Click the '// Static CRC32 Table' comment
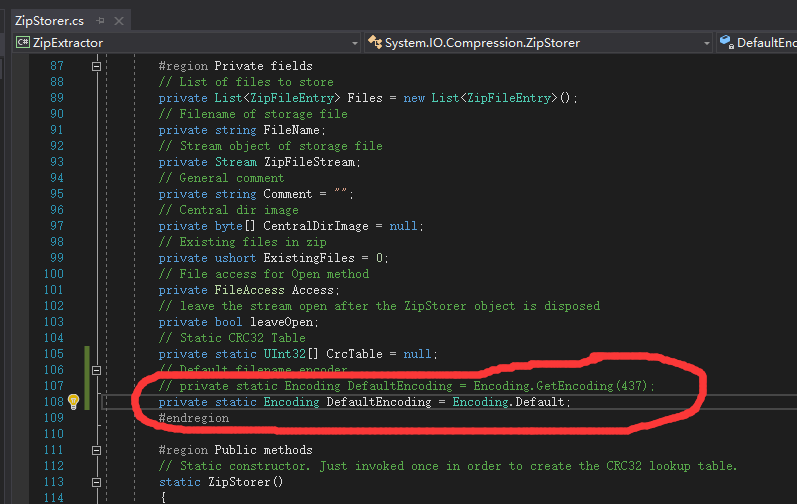Viewport: 797px width, 504px height. 232,338
